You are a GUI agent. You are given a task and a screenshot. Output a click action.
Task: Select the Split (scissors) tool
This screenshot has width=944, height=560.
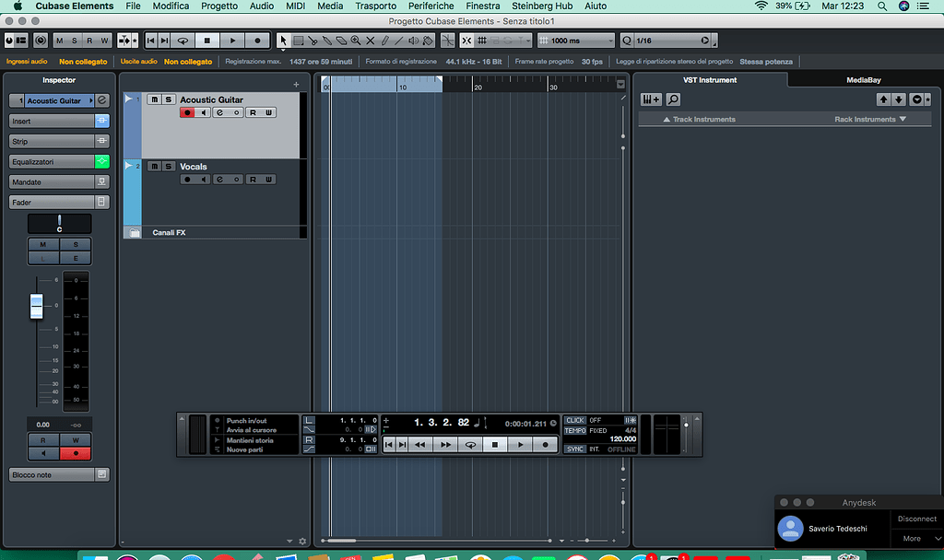coord(313,40)
